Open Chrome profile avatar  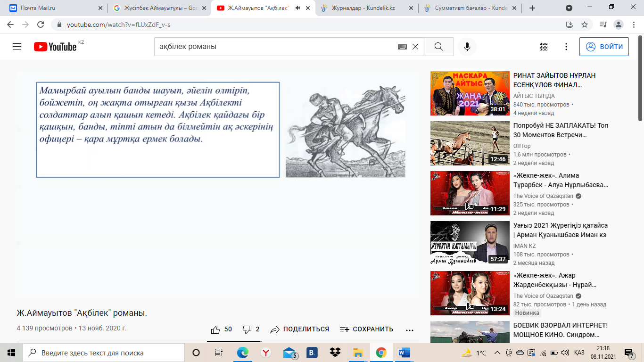click(619, 25)
